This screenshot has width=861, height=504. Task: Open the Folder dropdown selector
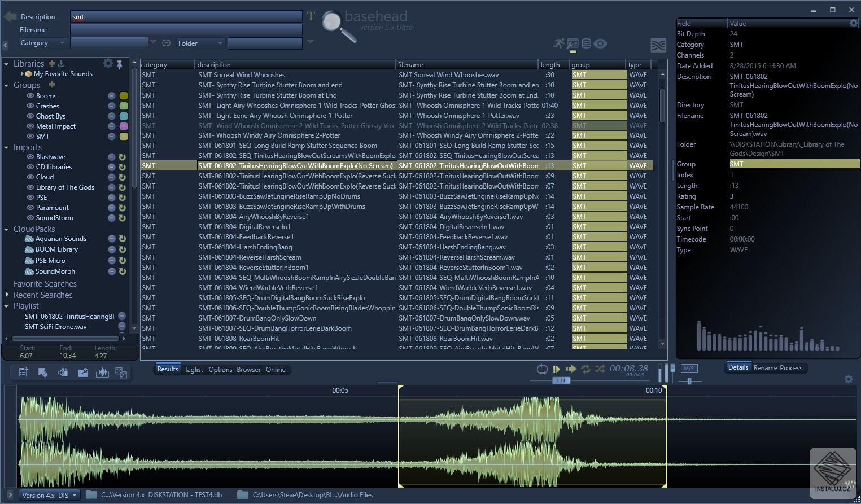pos(200,43)
